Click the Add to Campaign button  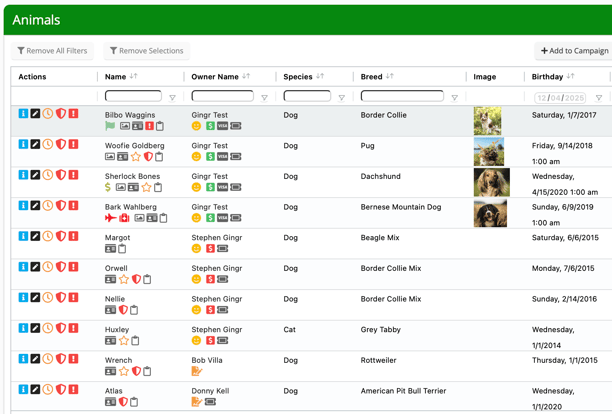tap(574, 51)
